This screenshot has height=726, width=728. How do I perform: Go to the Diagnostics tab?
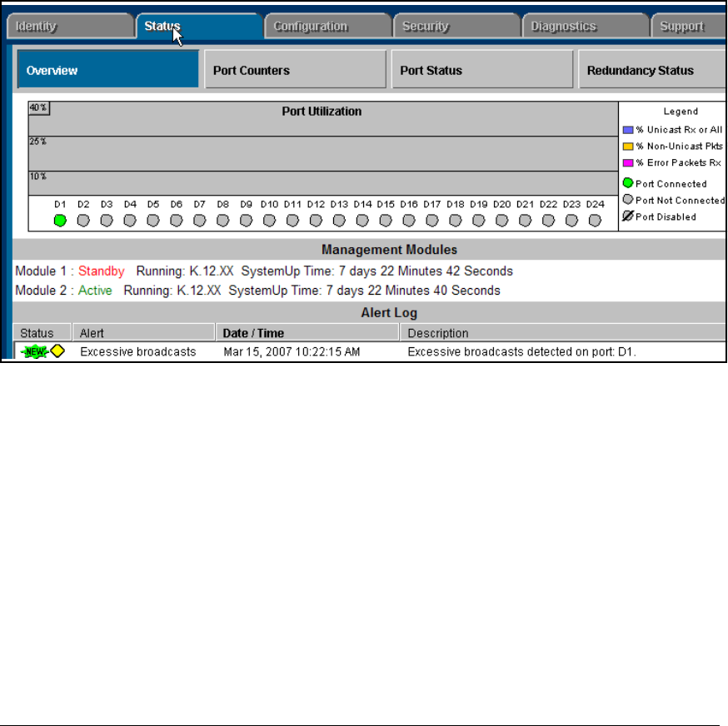(586, 26)
